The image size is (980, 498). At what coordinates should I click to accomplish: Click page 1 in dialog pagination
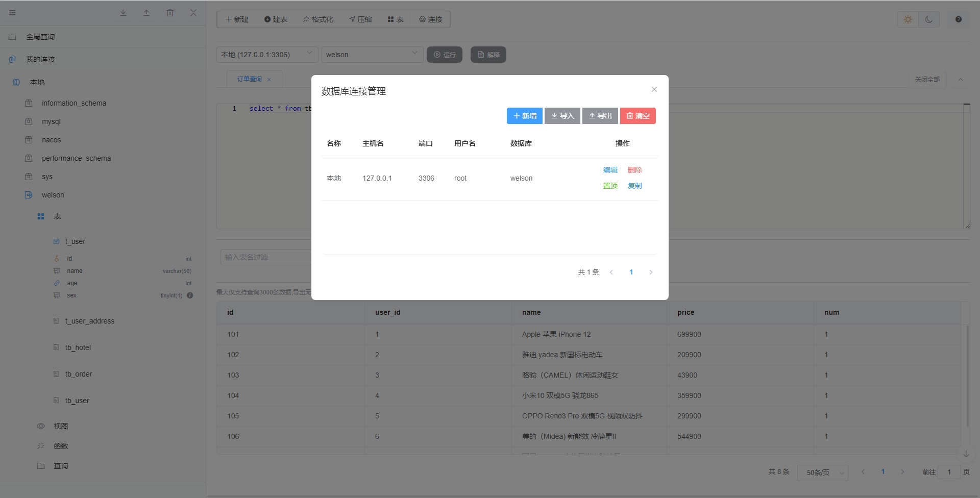pyautogui.click(x=631, y=272)
